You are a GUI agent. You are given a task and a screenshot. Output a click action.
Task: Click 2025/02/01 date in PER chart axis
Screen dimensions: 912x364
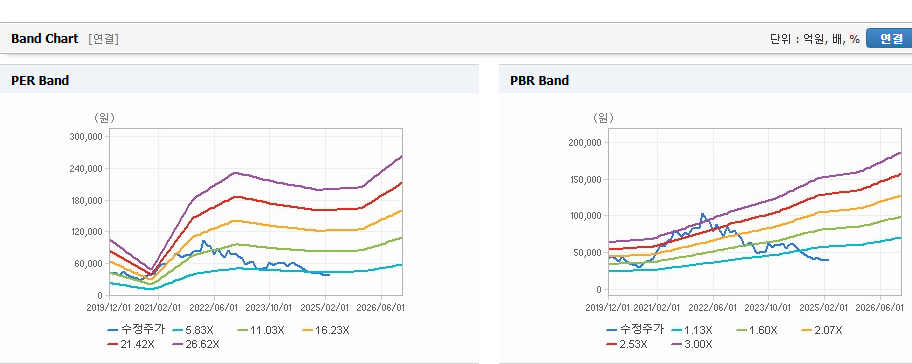tap(325, 307)
